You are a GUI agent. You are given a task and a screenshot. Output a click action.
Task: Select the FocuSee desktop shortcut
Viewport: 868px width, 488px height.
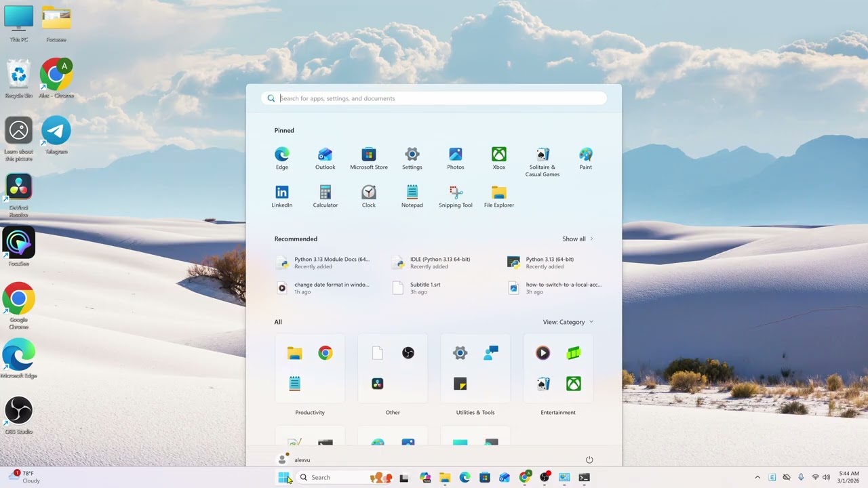click(x=19, y=246)
